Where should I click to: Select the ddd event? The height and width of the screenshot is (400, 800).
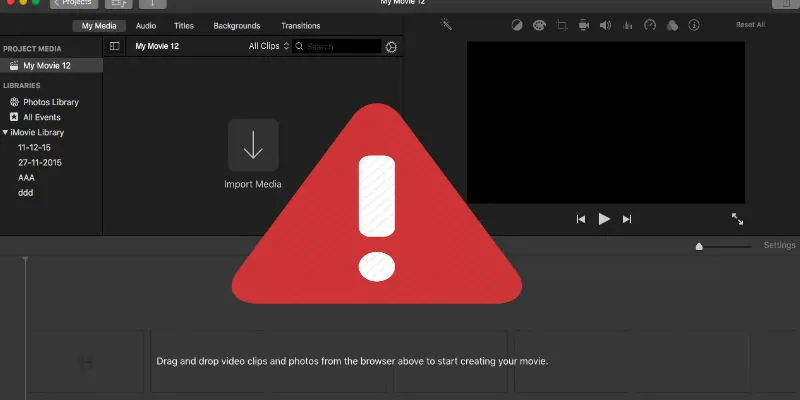[26, 193]
